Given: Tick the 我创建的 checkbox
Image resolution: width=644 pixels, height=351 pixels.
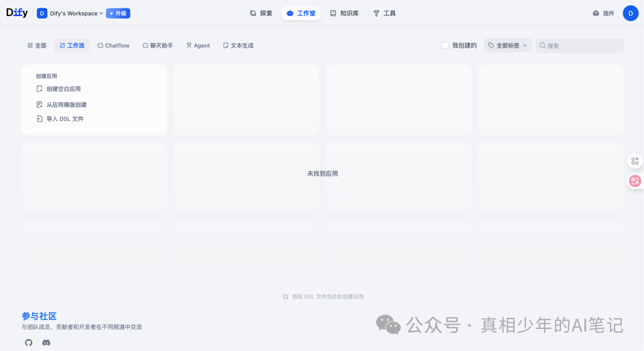Looking at the screenshot, I should pyautogui.click(x=445, y=45).
